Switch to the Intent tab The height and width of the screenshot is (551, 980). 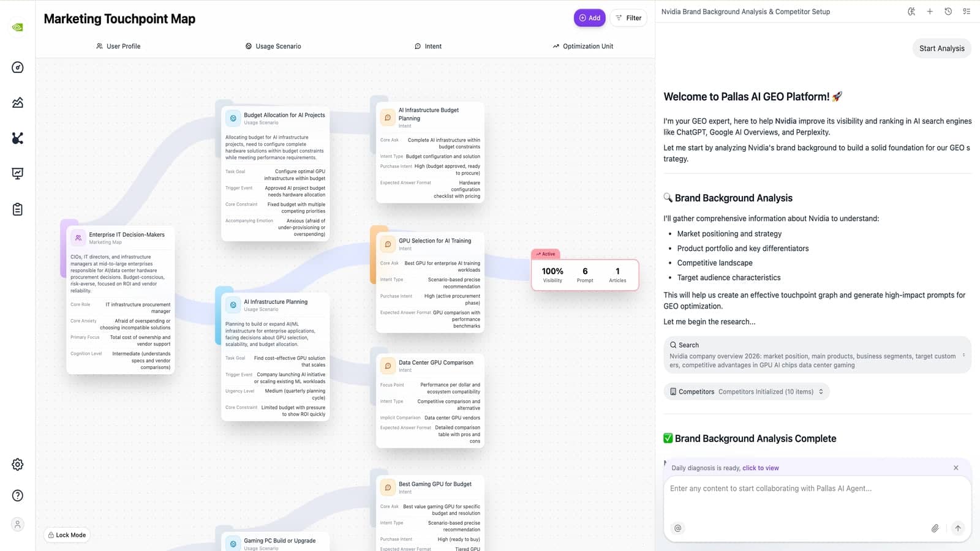click(x=428, y=46)
